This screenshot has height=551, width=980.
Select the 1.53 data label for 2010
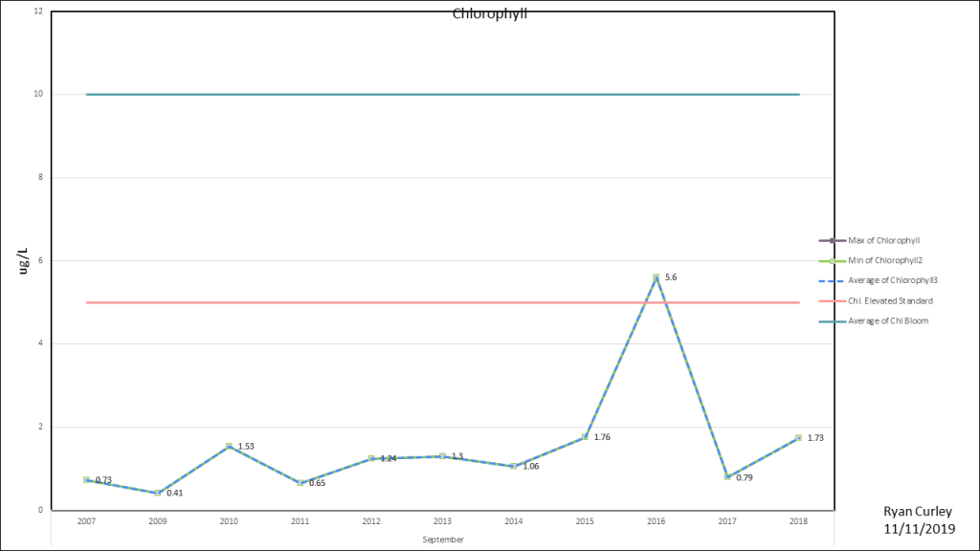(x=246, y=447)
